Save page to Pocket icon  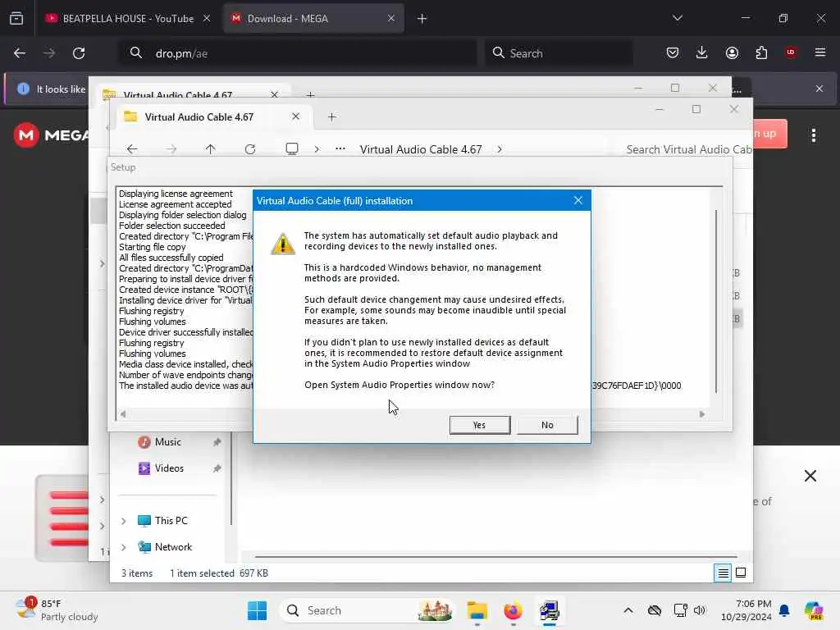[673, 52]
